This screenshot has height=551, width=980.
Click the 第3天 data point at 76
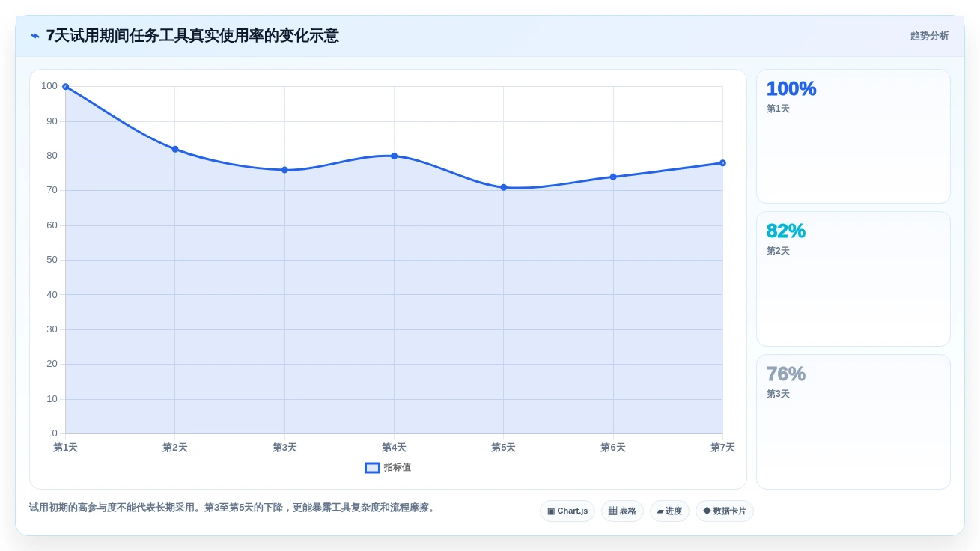click(284, 170)
